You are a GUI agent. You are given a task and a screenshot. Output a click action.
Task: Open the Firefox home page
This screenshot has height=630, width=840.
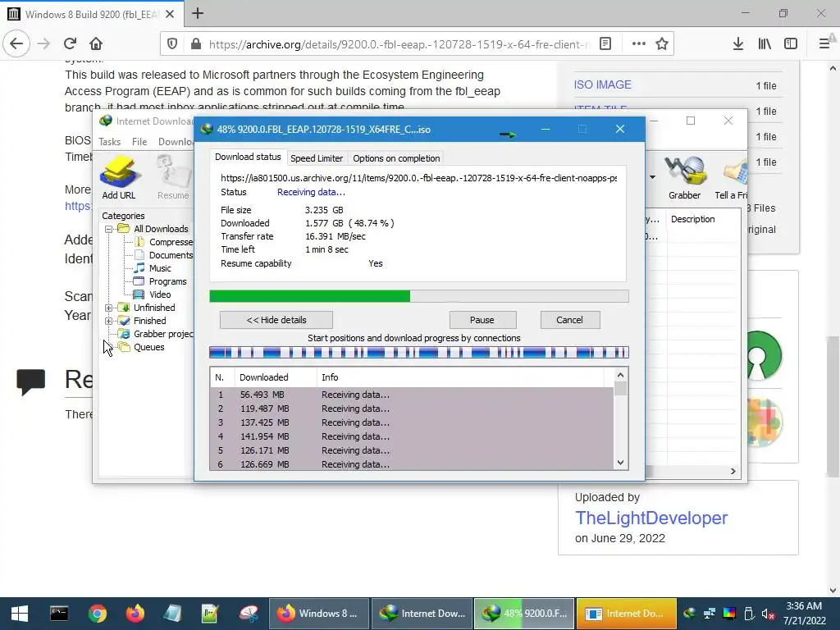(x=96, y=43)
